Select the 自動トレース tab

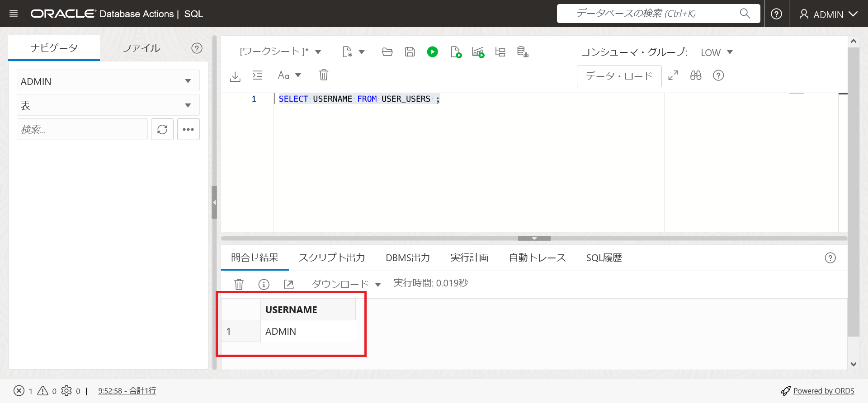pos(538,258)
